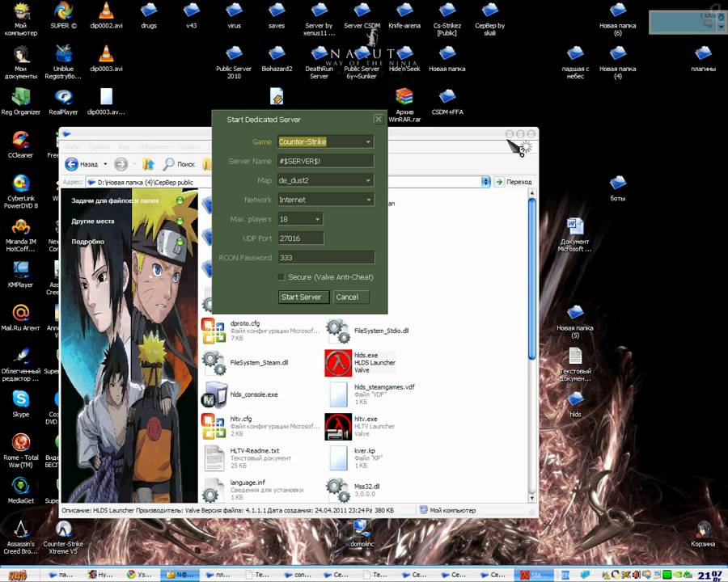Open Back button history dropdown arrow
The width and height of the screenshot is (728, 582).
tap(105, 164)
